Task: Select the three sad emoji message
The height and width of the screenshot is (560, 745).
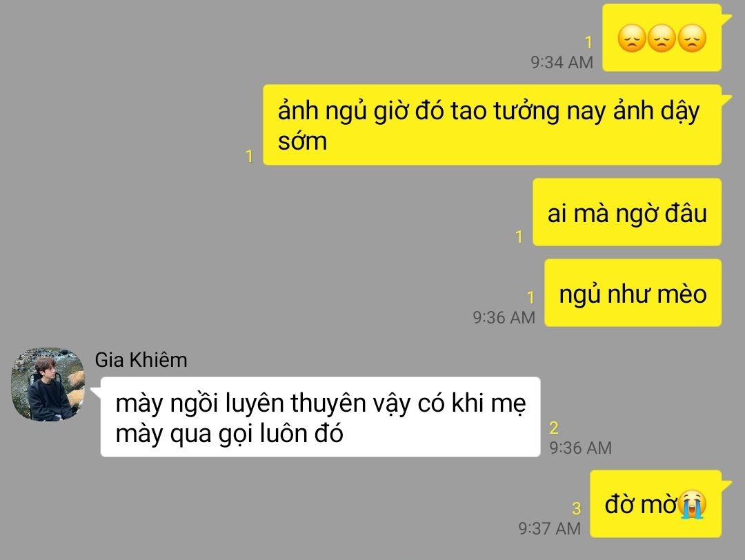Action: [x=662, y=38]
